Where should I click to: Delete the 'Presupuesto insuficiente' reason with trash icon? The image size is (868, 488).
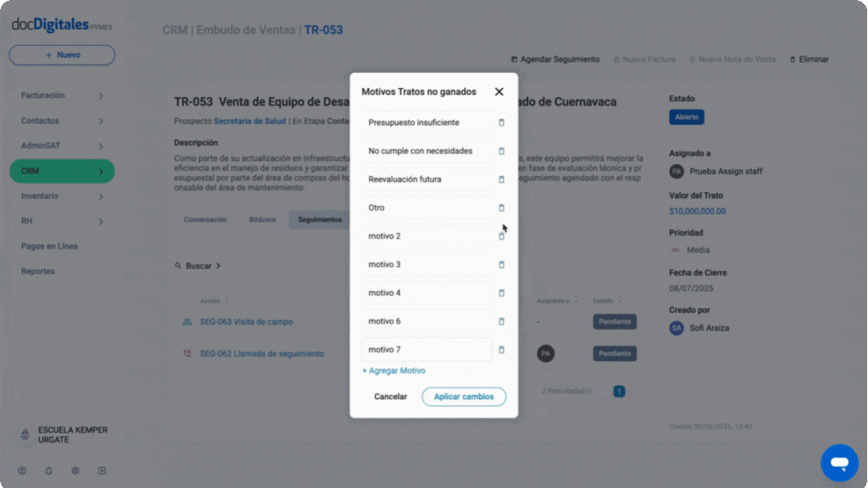502,122
